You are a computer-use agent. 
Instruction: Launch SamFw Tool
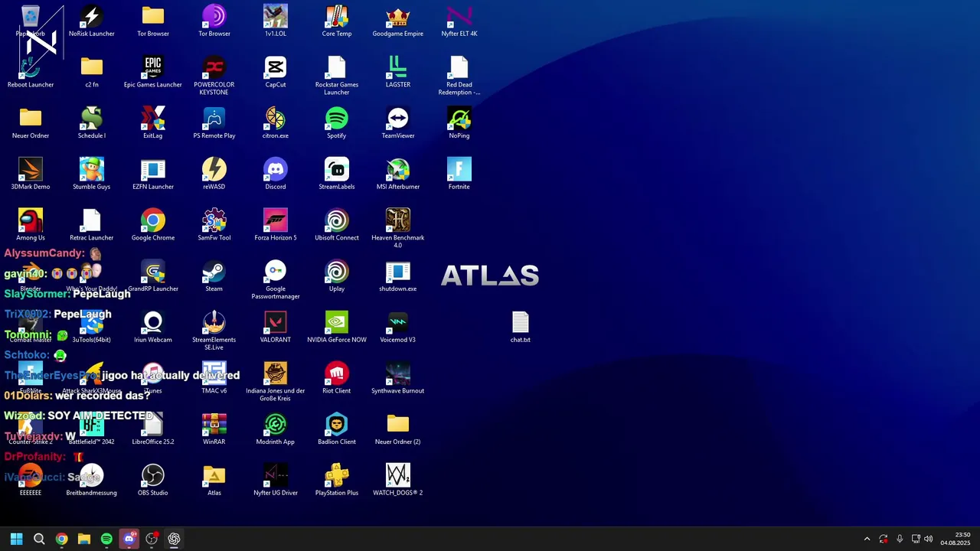tap(214, 225)
